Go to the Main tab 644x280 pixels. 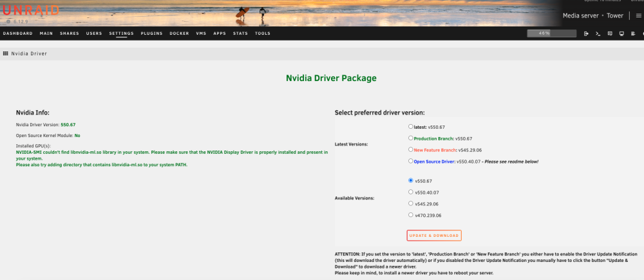coord(46,33)
